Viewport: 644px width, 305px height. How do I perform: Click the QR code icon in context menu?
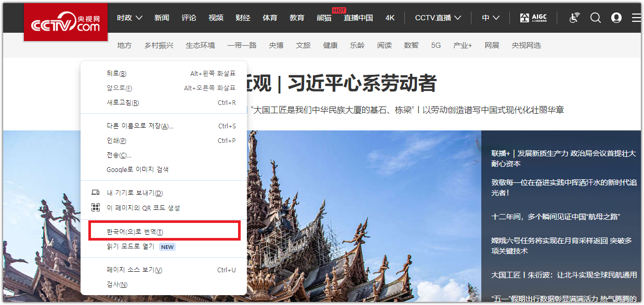[x=96, y=208]
